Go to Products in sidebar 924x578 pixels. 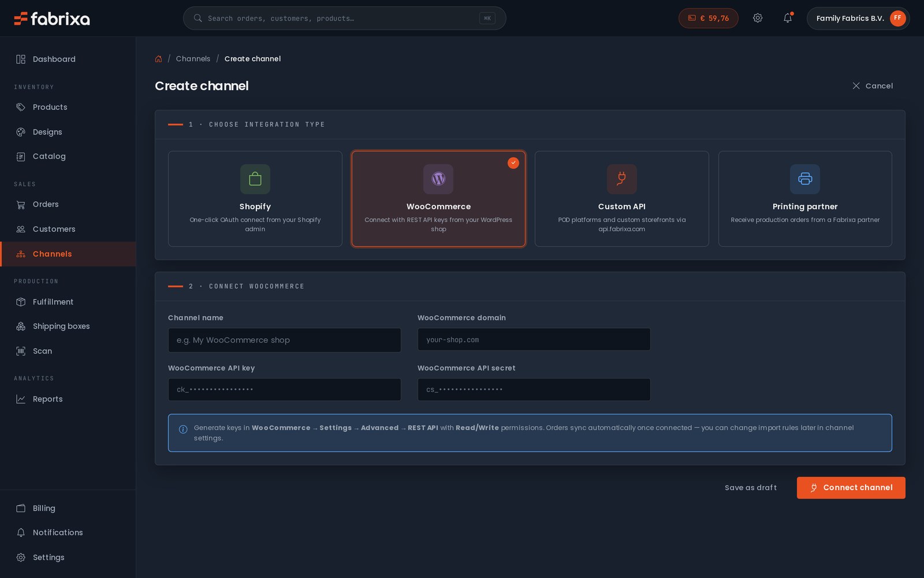(x=68, y=107)
